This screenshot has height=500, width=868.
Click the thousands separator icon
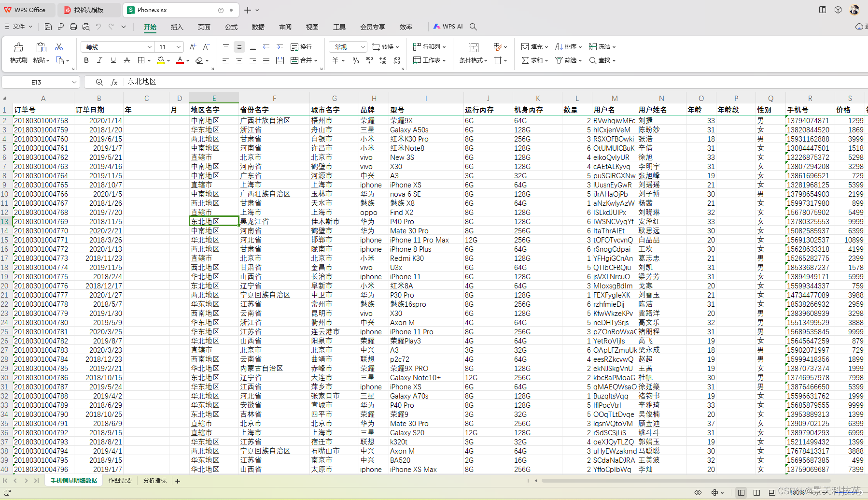coord(369,60)
